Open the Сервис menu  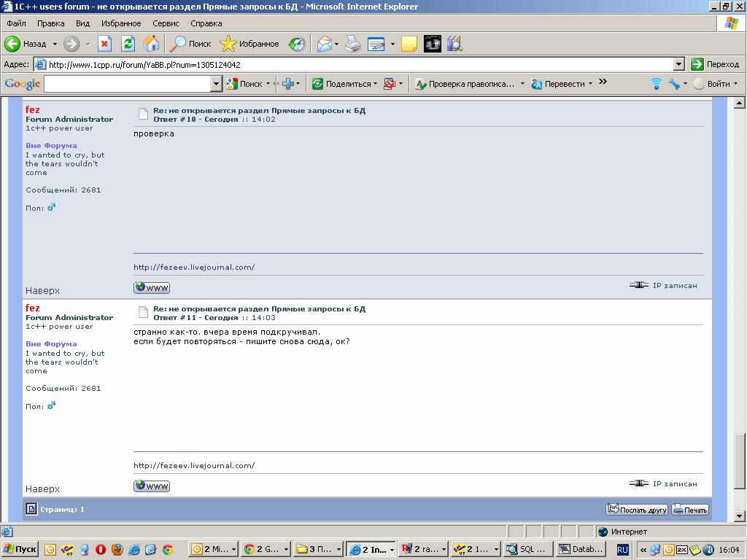pyautogui.click(x=166, y=23)
